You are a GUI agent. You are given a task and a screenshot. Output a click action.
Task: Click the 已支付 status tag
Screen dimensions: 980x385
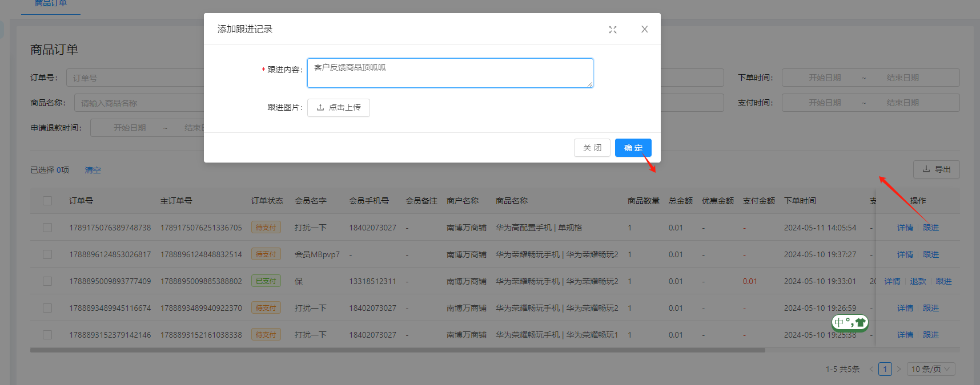pyautogui.click(x=266, y=281)
